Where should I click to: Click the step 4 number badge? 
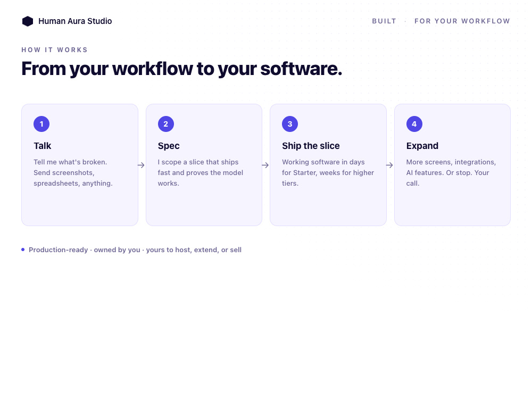(x=414, y=124)
